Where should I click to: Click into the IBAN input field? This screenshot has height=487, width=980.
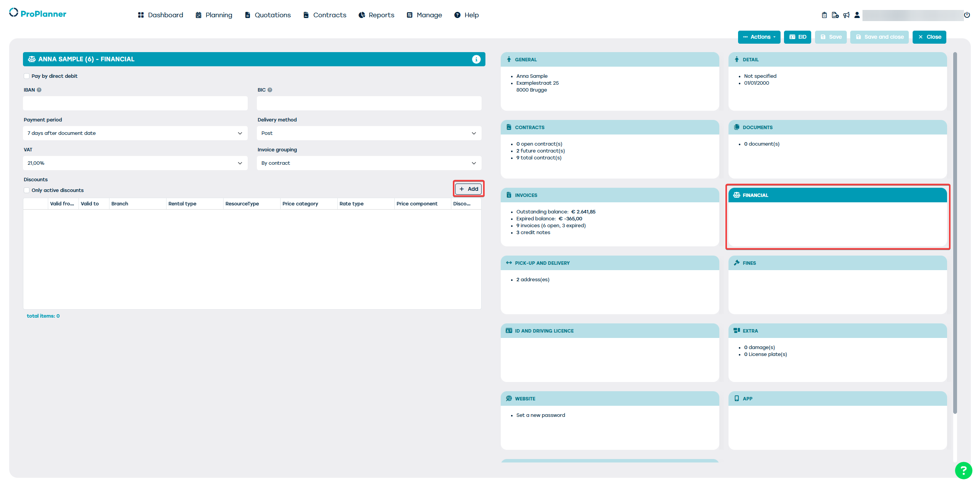coord(135,103)
